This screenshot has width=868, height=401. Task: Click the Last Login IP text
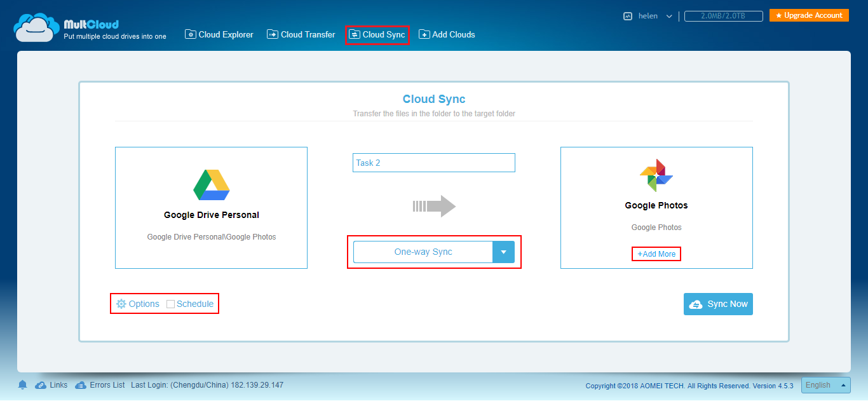207,384
